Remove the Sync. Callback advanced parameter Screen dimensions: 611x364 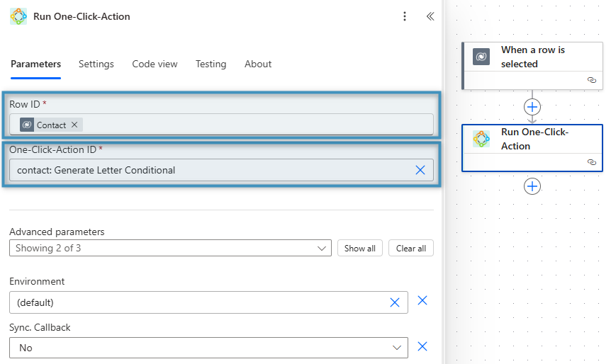click(x=422, y=346)
